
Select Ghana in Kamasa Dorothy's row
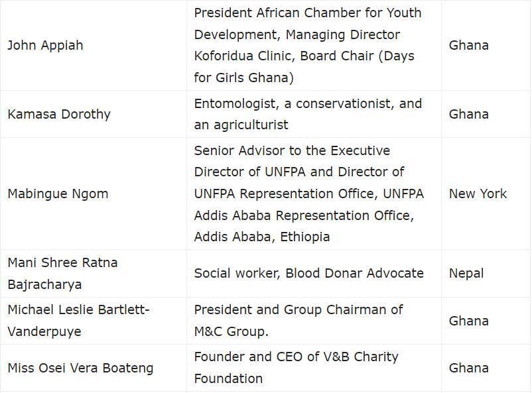pos(469,114)
